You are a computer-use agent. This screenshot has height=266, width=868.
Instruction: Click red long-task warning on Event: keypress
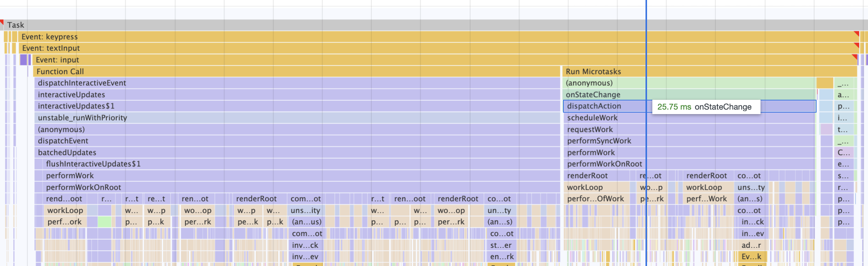tap(857, 33)
